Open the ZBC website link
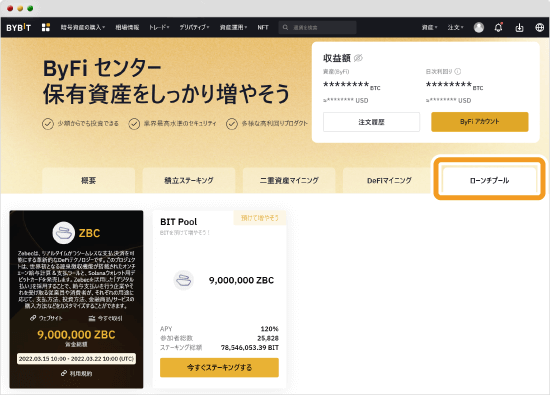Screen dimensions: 550x395 tap(46, 318)
